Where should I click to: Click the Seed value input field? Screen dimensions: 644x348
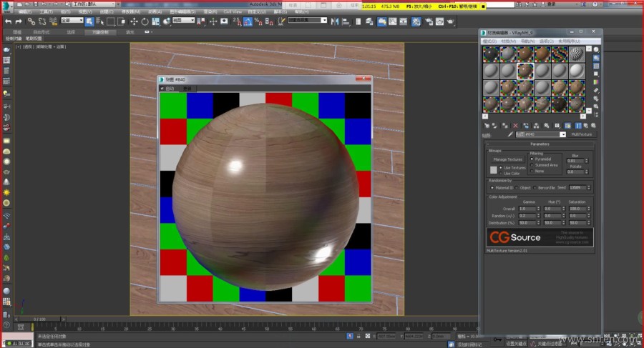pyautogui.click(x=576, y=187)
